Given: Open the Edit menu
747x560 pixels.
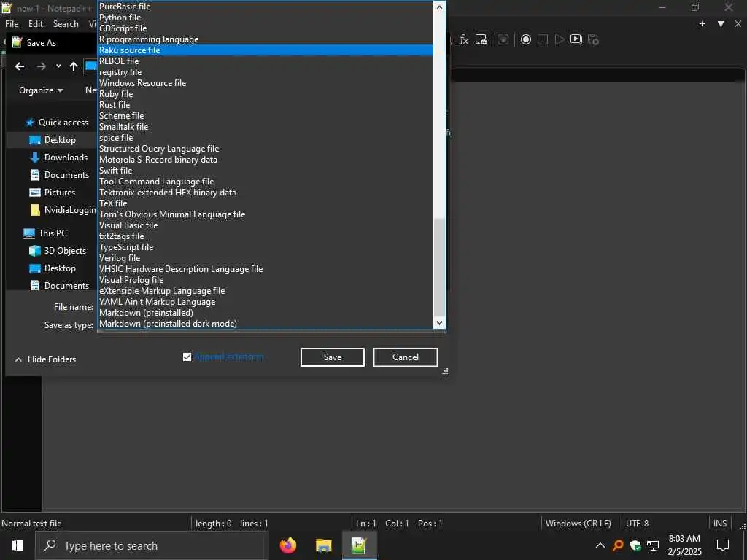Looking at the screenshot, I should tap(36, 24).
